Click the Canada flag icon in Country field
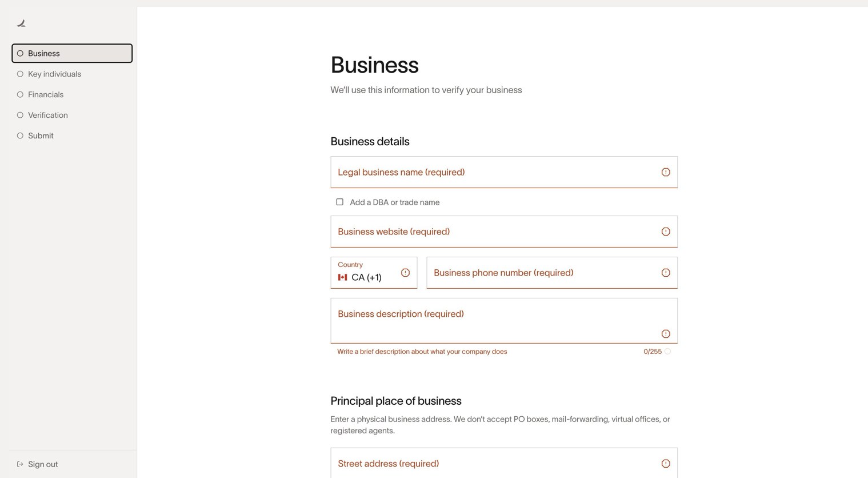This screenshot has height=478, width=868. point(342,277)
